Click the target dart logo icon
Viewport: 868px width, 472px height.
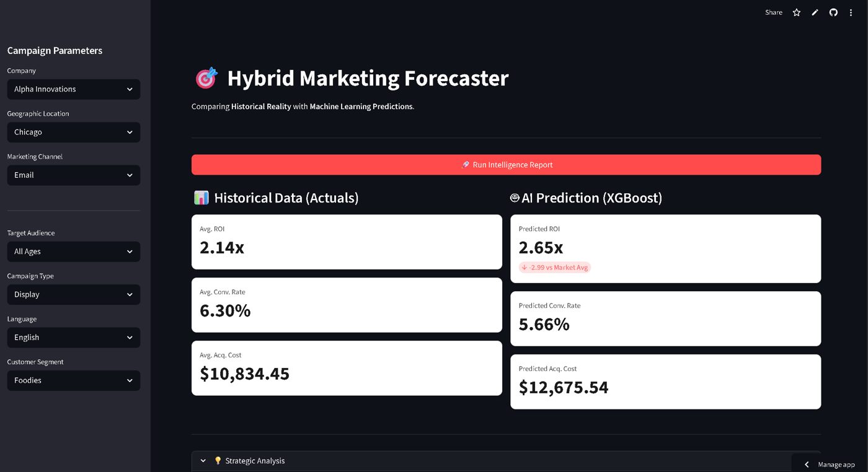pos(206,78)
